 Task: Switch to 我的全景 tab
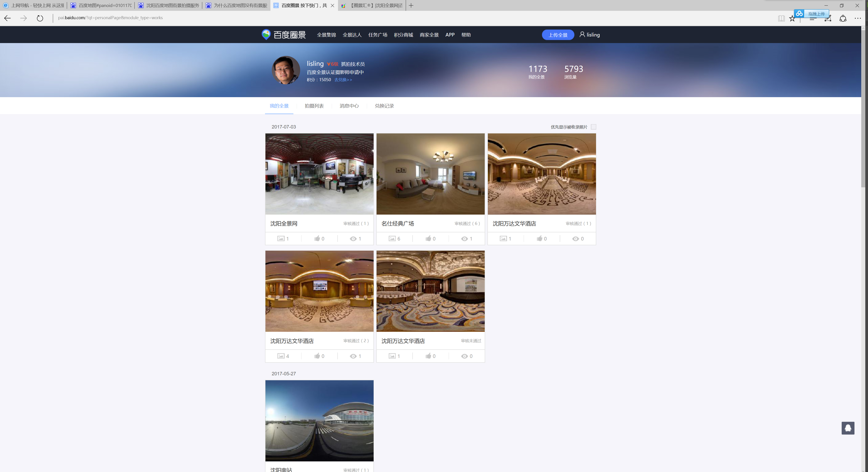tap(279, 106)
